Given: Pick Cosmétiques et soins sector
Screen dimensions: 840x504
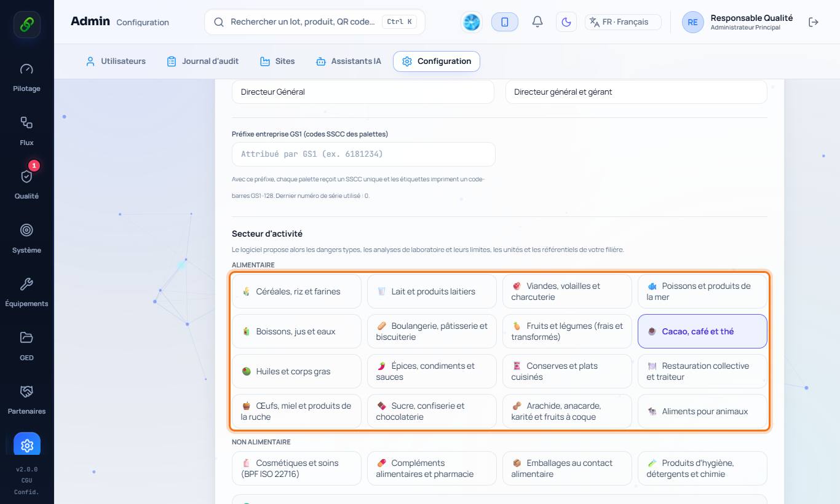Looking at the screenshot, I should 296,468.
